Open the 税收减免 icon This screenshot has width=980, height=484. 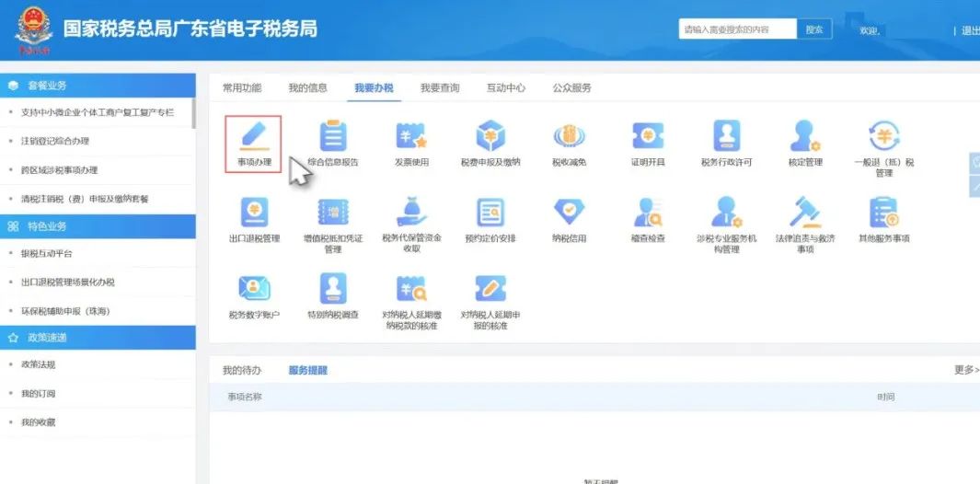coord(569,144)
